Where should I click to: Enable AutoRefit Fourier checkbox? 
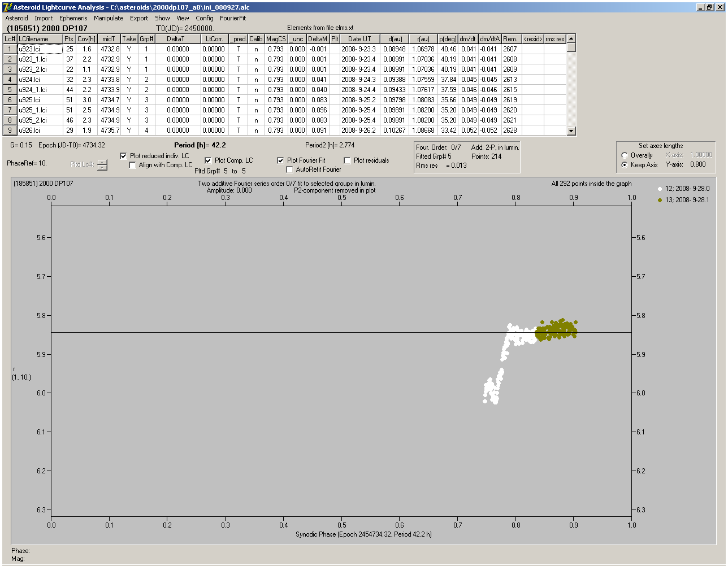click(290, 169)
